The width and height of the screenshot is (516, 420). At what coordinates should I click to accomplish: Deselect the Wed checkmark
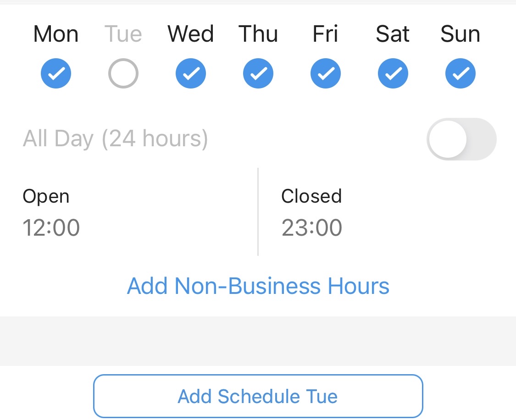pos(190,73)
